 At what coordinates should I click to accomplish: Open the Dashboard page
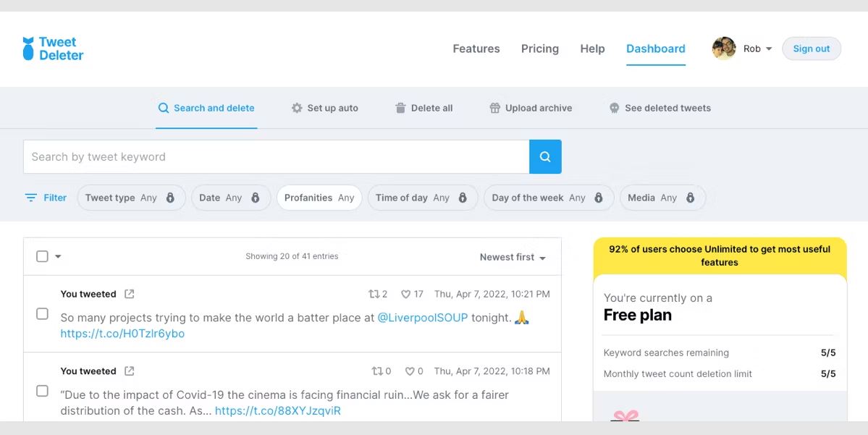click(655, 48)
